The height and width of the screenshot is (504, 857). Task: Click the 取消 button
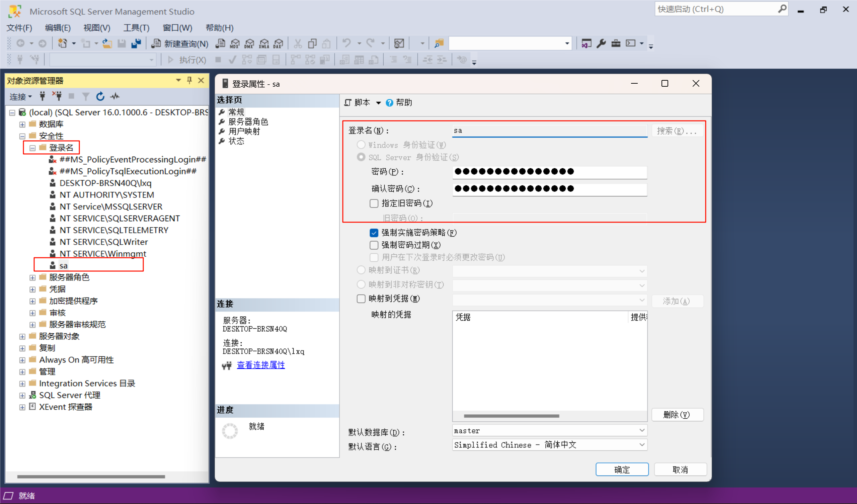coord(681,470)
